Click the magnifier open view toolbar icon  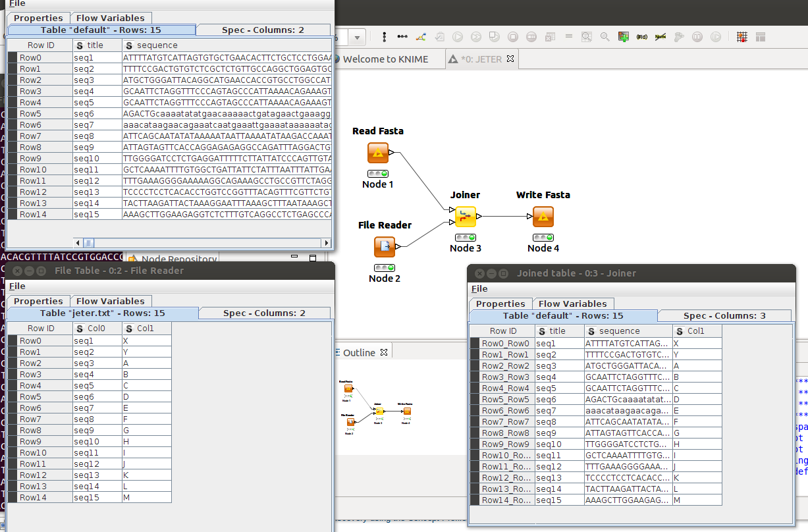point(605,36)
